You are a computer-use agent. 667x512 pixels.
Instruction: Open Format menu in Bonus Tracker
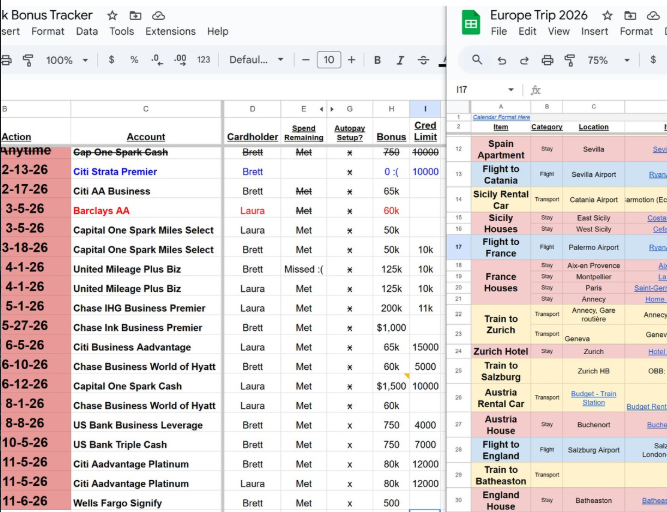point(48,31)
